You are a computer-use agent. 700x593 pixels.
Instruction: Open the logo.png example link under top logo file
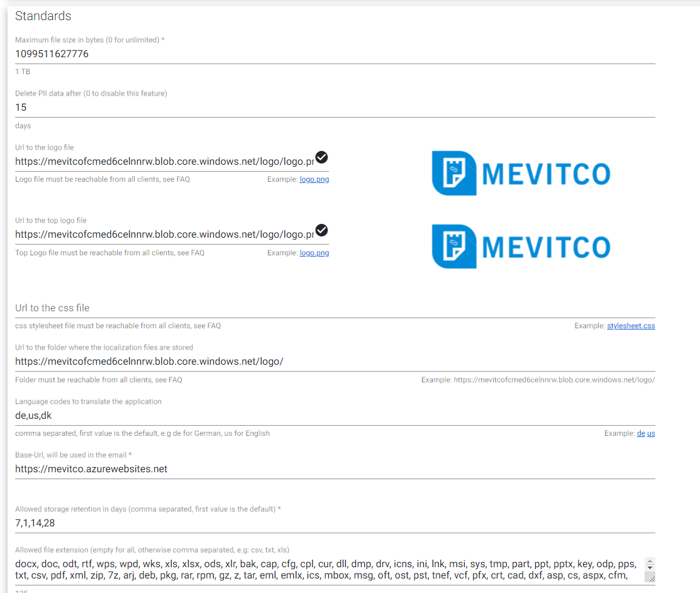tap(314, 253)
